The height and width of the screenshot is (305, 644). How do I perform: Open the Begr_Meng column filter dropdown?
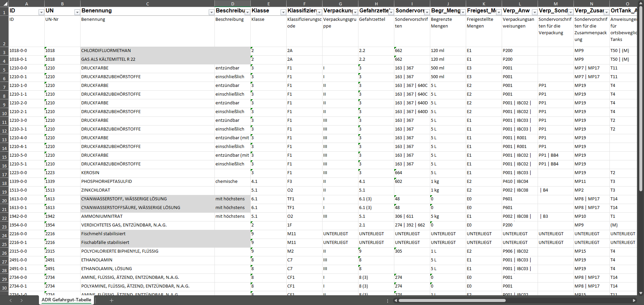[x=463, y=12]
